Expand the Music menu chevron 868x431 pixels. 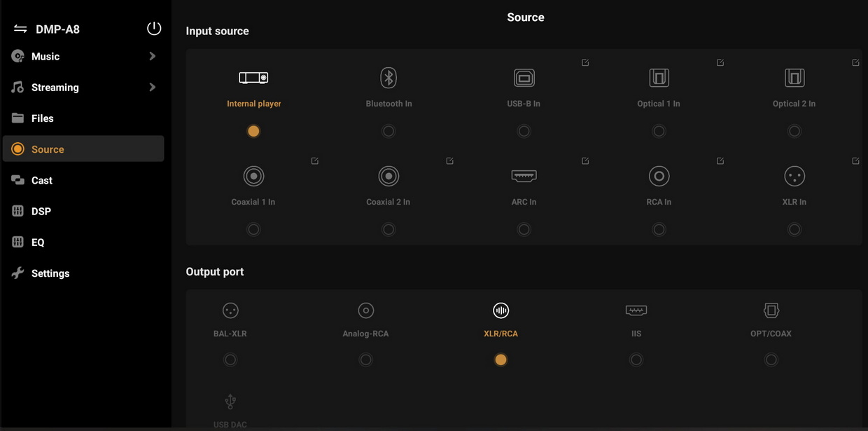[153, 56]
